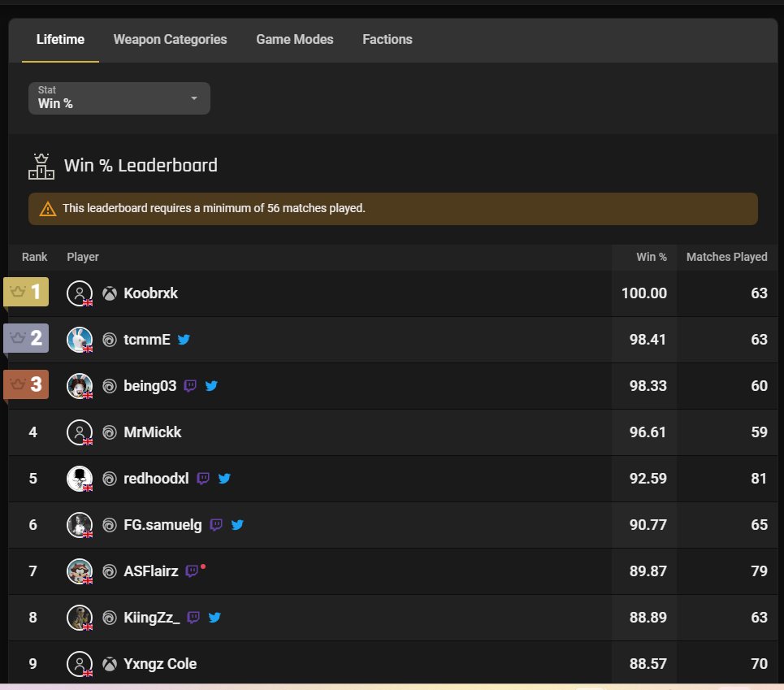
Task: Click the Ubisoft icon next to ASFlairz
Action: [110, 571]
